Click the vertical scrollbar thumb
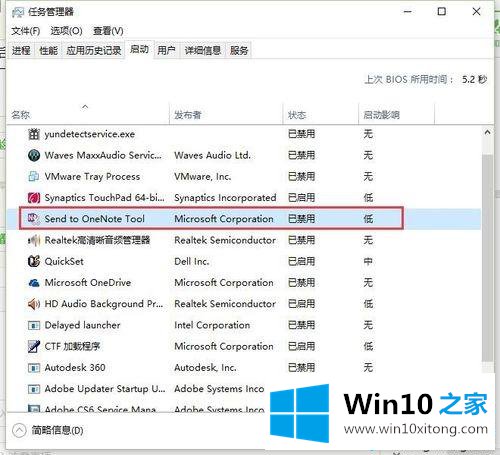The image size is (500, 455). [x=487, y=257]
